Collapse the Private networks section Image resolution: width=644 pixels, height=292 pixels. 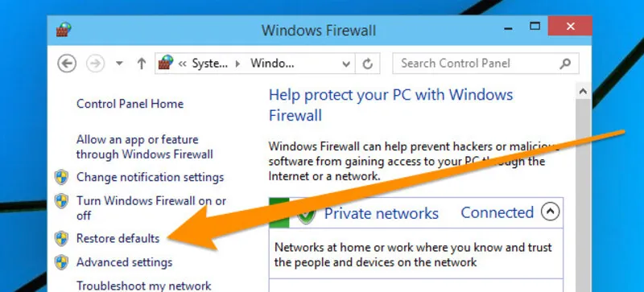[x=551, y=212]
